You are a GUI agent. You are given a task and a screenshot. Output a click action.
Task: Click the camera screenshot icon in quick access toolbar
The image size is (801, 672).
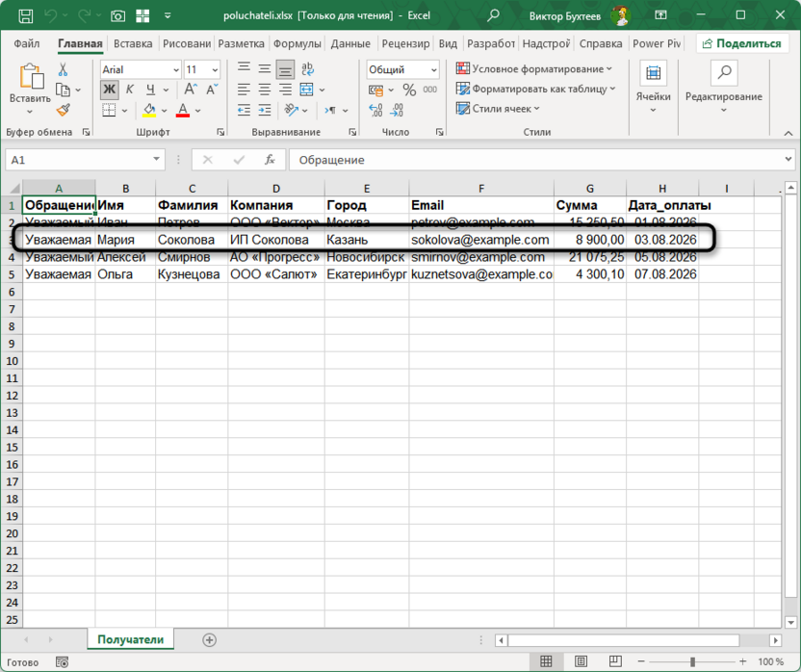coord(118,15)
